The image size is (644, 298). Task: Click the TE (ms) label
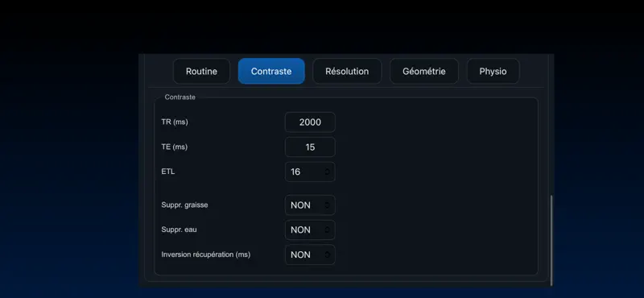tap(174, 147)
